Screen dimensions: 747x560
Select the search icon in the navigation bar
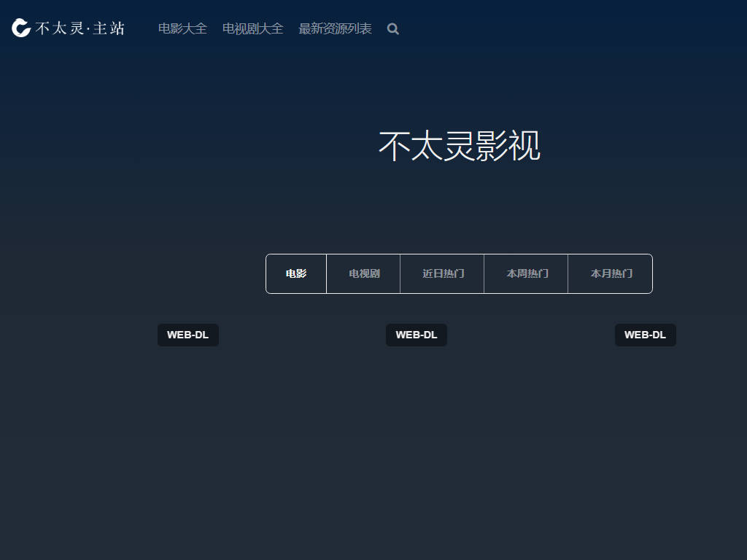392,29
